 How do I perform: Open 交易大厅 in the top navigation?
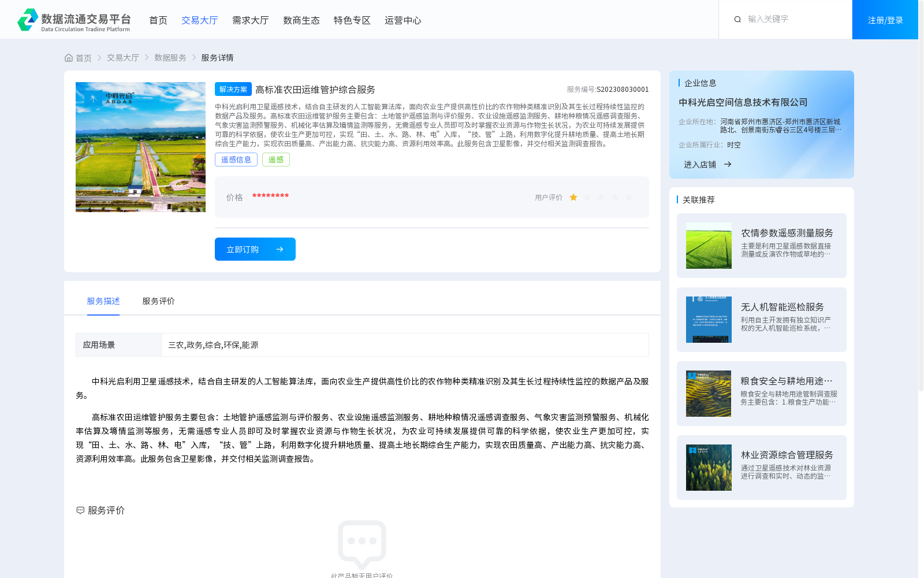(x=200, y=20)
